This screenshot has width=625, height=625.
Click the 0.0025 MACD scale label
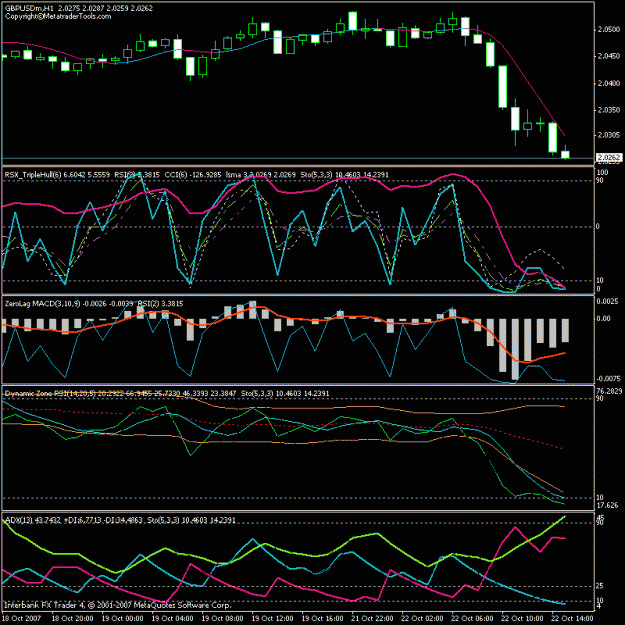(607, 301)
